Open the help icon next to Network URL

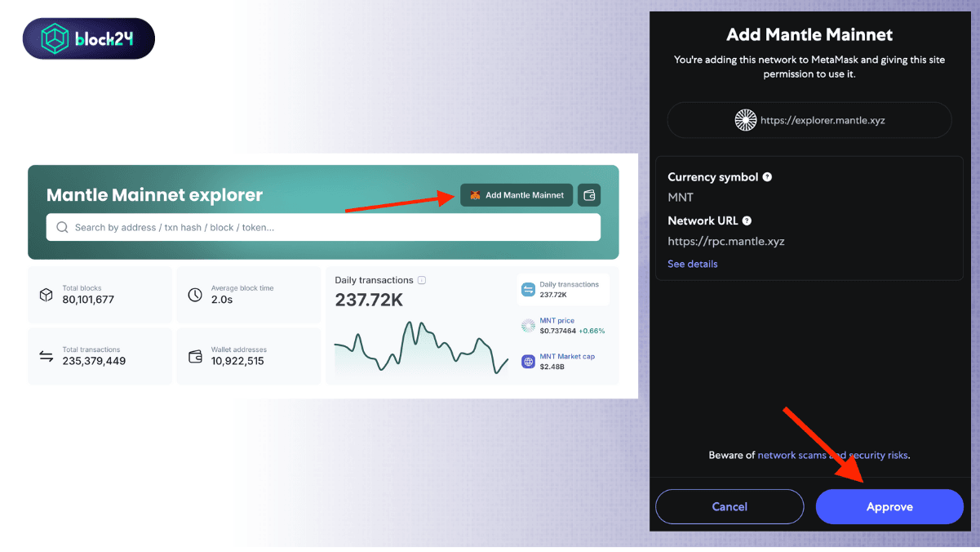pyautogui.click(x=747, y=220)
